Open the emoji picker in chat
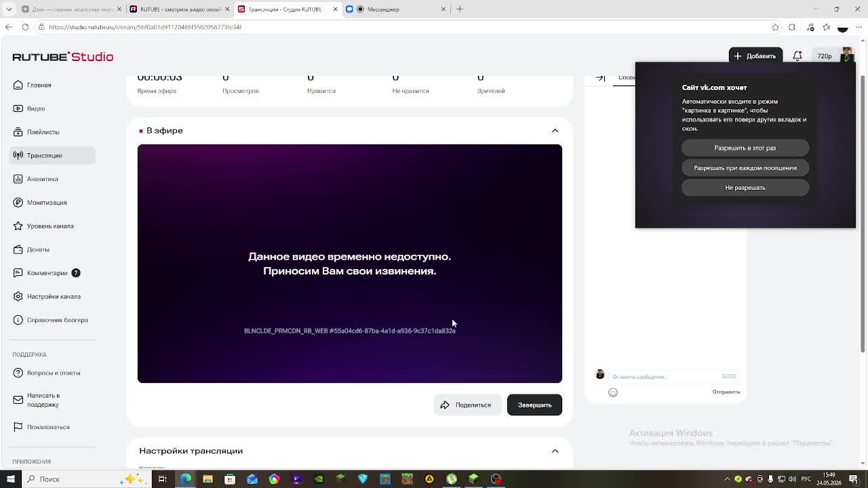The width and height of the screenshot is (868, 488). click(x=613, y=392)
